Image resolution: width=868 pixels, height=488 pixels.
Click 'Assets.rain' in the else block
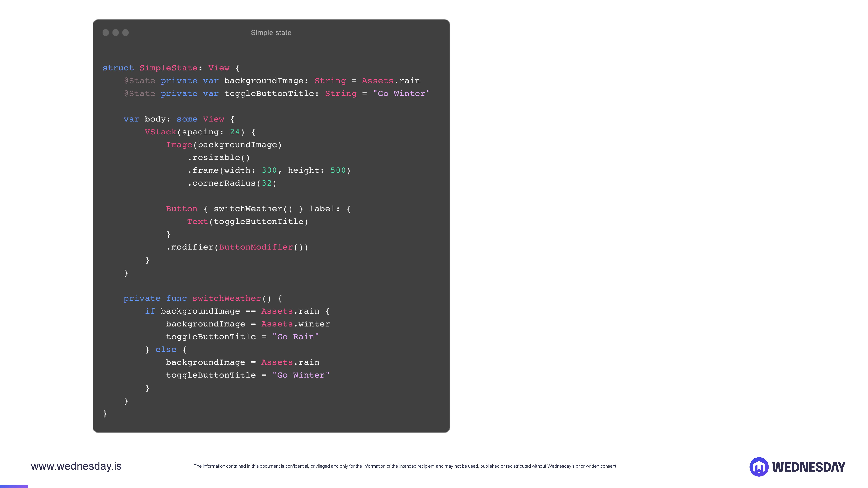[291, 362]
